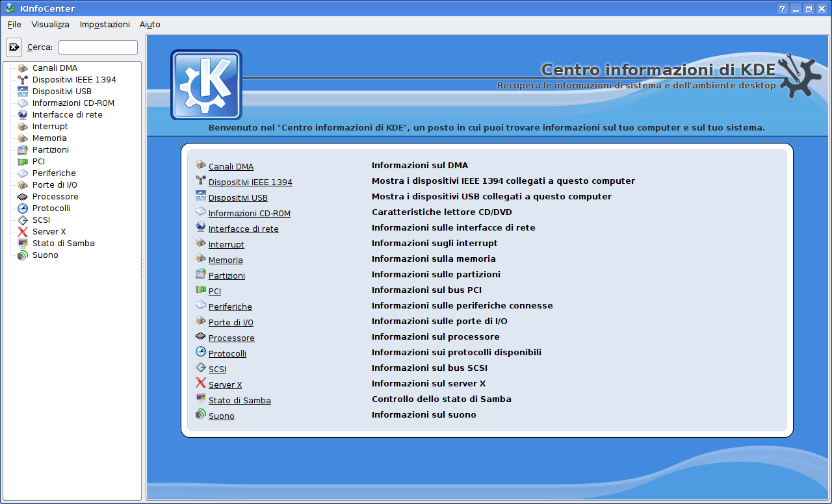Viewport: 832px width, 504px height.
Task: Click the Protocolli icon in the sidebar
Action: (x=23, y=208)
